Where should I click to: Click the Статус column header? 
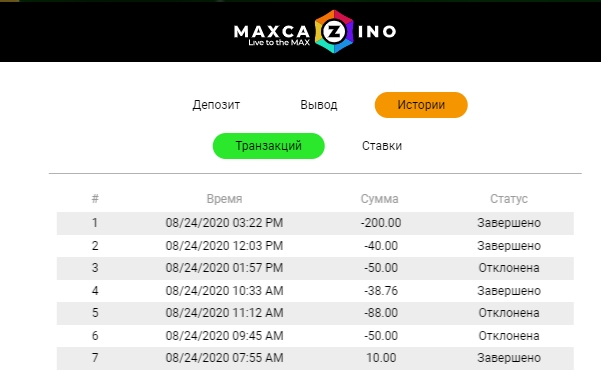pyautogui.click(x=509, y=199)
